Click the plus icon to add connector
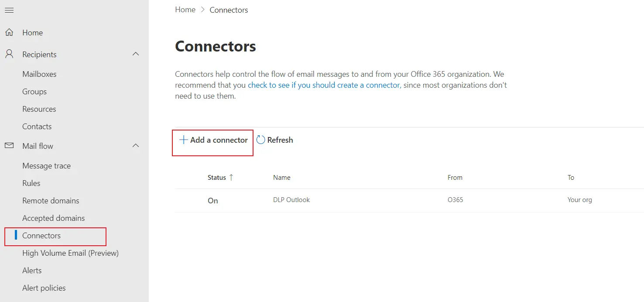The height and width of the screenshot is (302, 644). pyautogui.click(x=183, y=140)
